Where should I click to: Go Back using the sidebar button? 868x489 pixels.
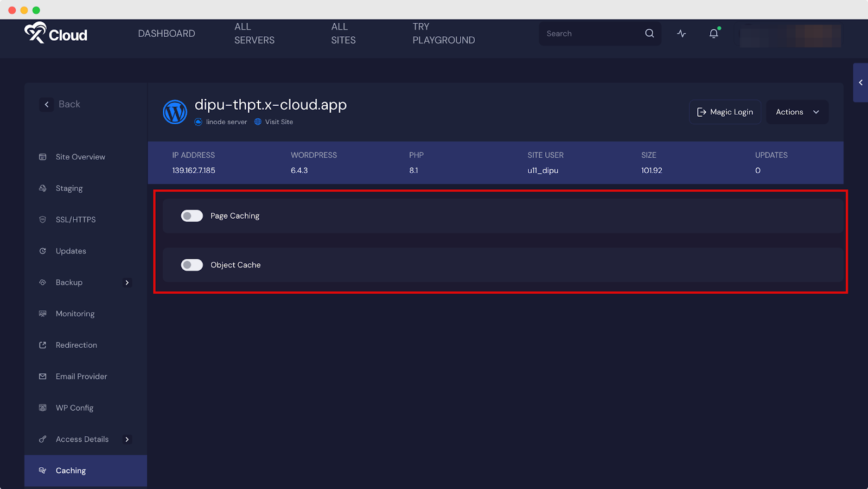click(x=60, y=104)
